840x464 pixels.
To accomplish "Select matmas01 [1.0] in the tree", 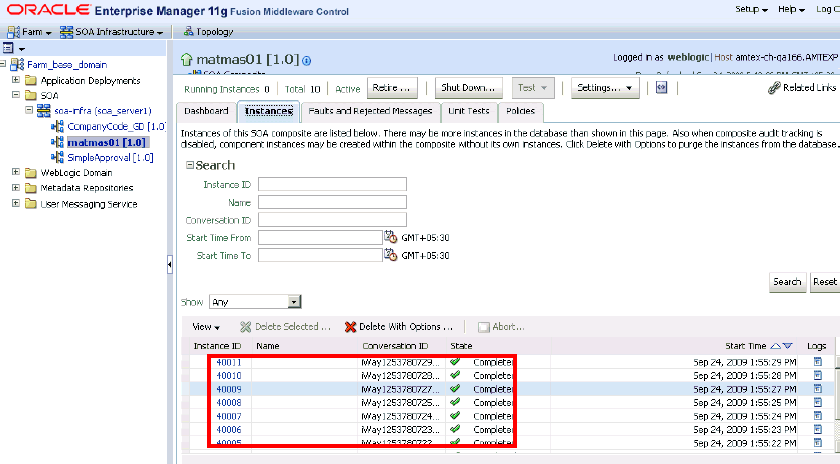I will [106, 143].
